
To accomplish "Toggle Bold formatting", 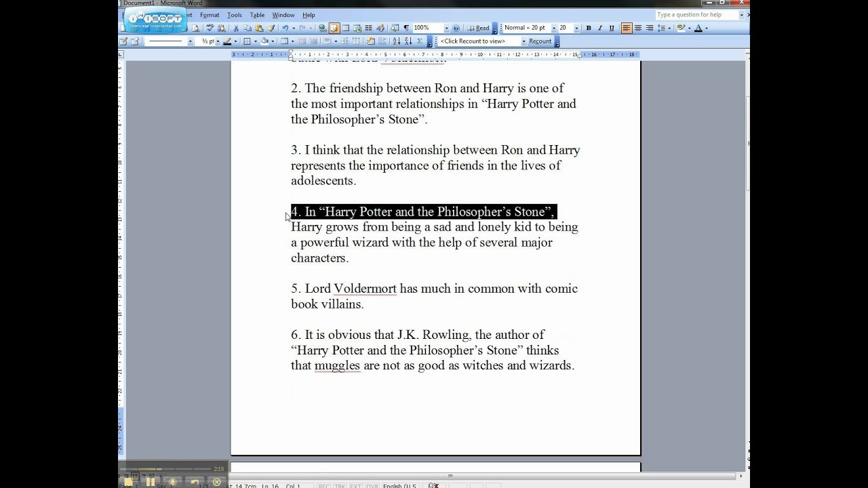I will point(589,28).
